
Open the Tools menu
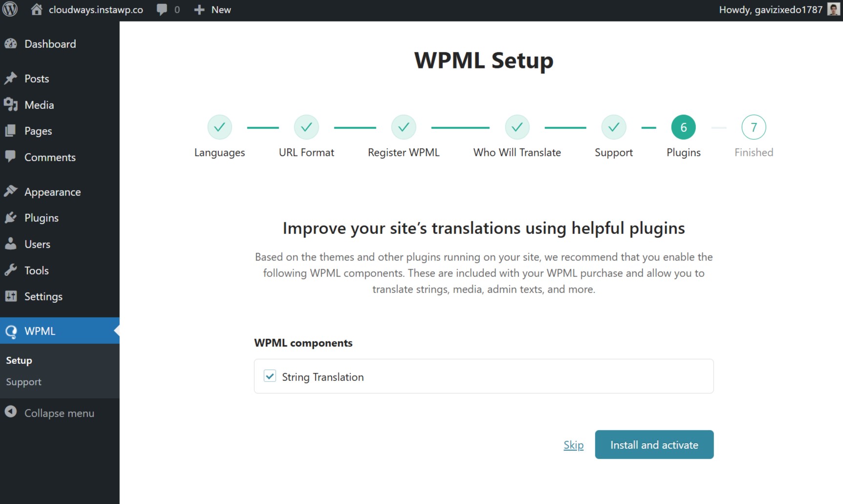pyautogui.click(x=60, y=271)
